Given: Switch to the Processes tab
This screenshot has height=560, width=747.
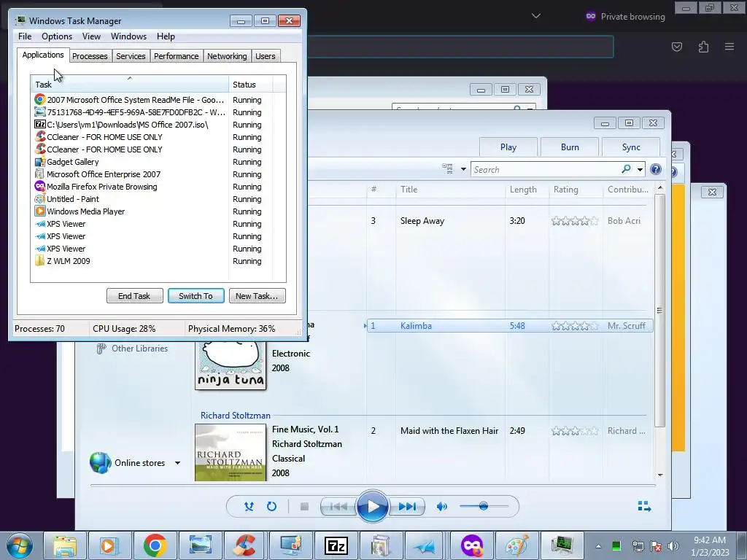Looking at the screenshot, I should coord(90,56).
